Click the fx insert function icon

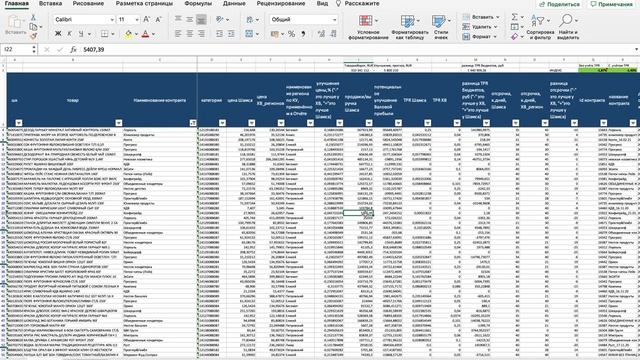[73, 49]
